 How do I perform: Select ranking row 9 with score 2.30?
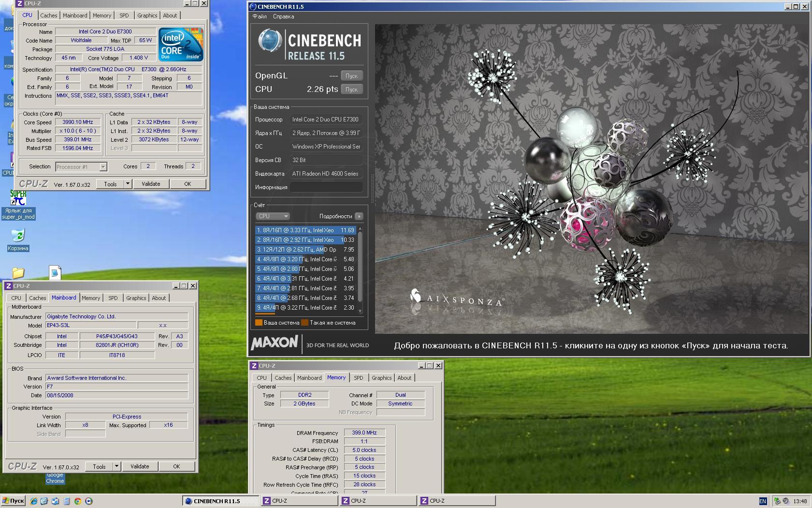click(305, 308)
